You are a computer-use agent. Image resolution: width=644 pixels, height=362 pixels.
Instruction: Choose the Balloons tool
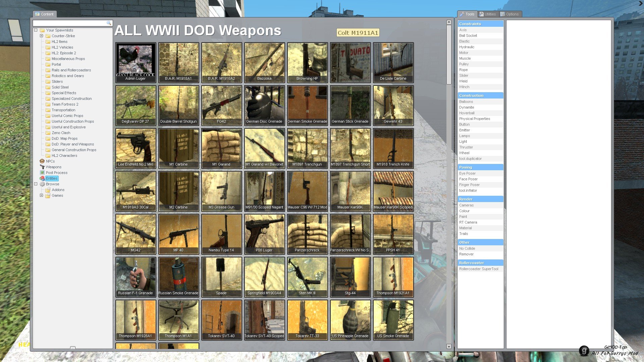[x=480, y=102]
